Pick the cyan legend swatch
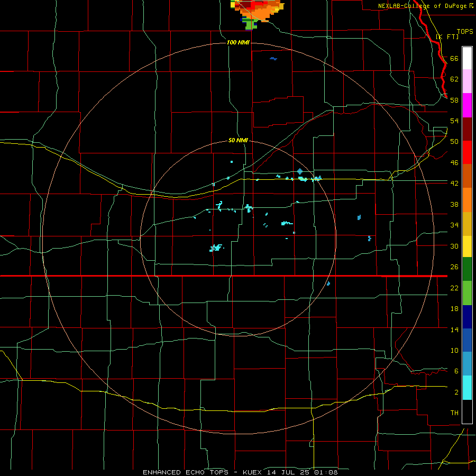 coord(467,388)
